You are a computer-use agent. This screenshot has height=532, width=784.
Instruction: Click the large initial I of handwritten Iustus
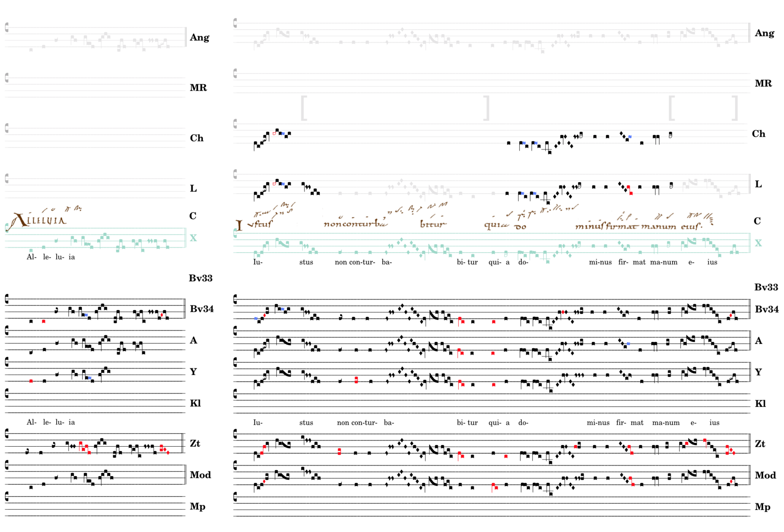click(x=239, y=226)
